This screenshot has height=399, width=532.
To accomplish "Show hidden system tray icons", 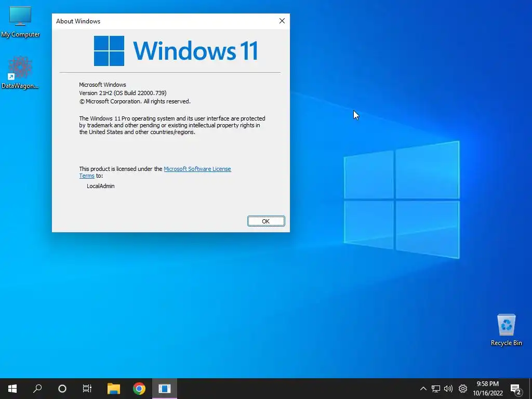I will click(423, 389).
